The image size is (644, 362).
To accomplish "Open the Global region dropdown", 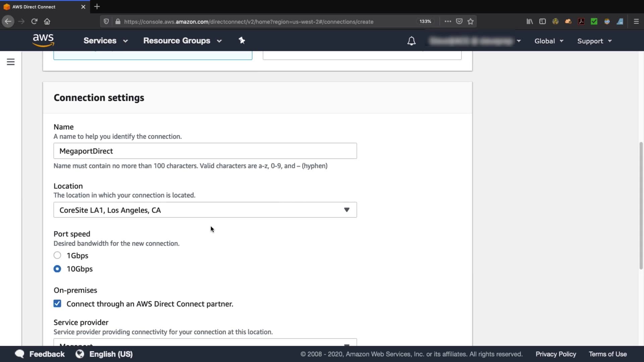I will click(x=548, y=41).
